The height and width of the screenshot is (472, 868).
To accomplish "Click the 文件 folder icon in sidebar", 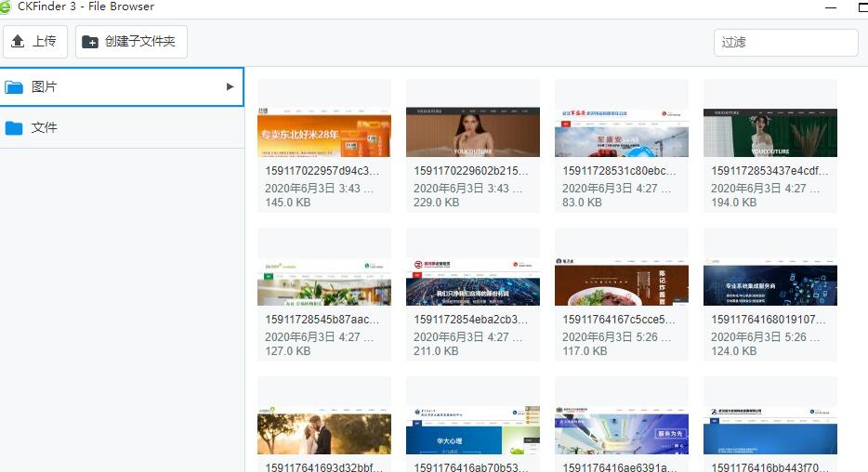I will point(14,128).
